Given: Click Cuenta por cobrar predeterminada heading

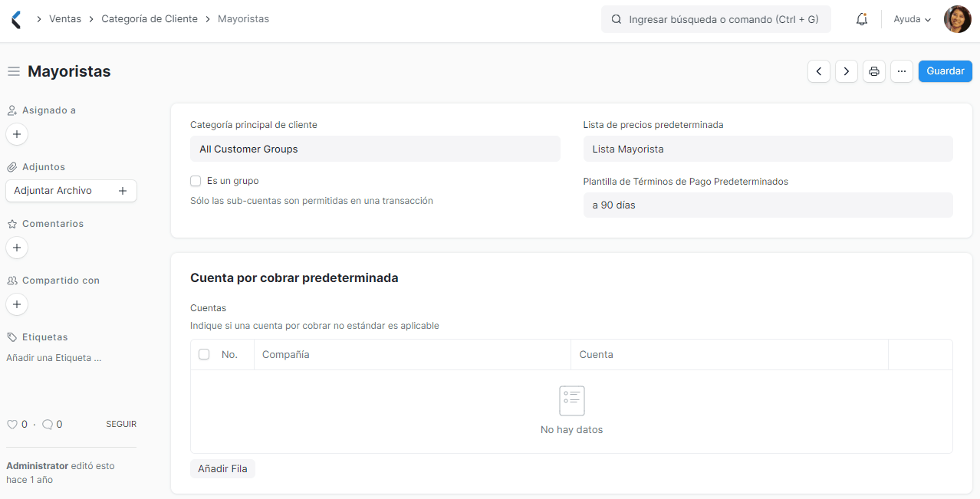Looking at the screenshot, I should (x=294, y=277).
